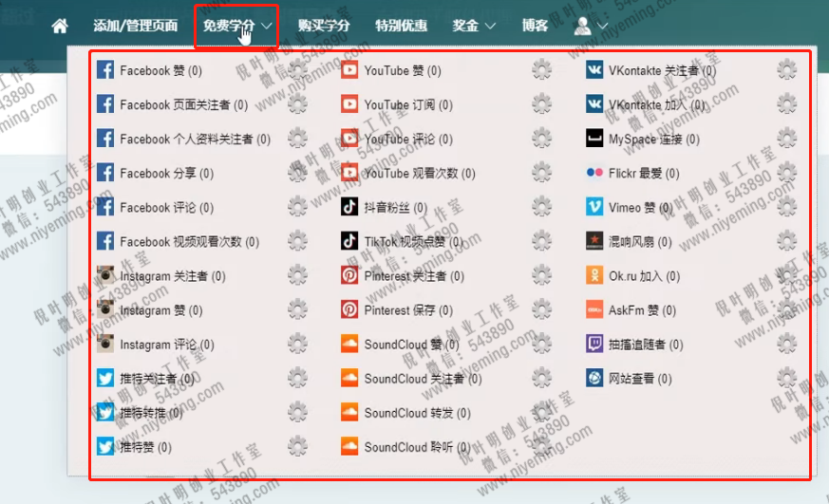Image resolution: width=829 pixels, height=504 pixels.
Task: Open gear settings for 混响风扇
Action: pyautogui.click(x=786, y=241)
